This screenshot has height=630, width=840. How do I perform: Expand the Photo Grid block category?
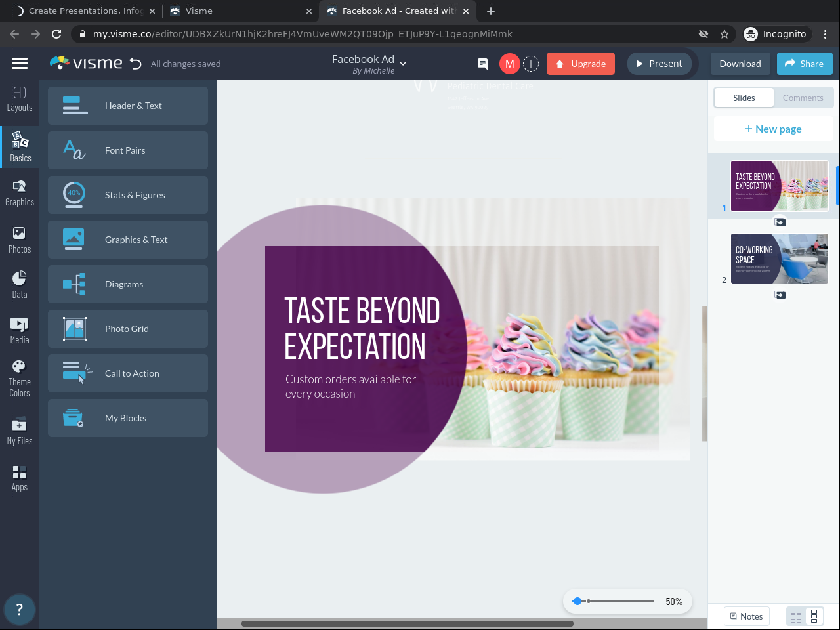[128, 329]
